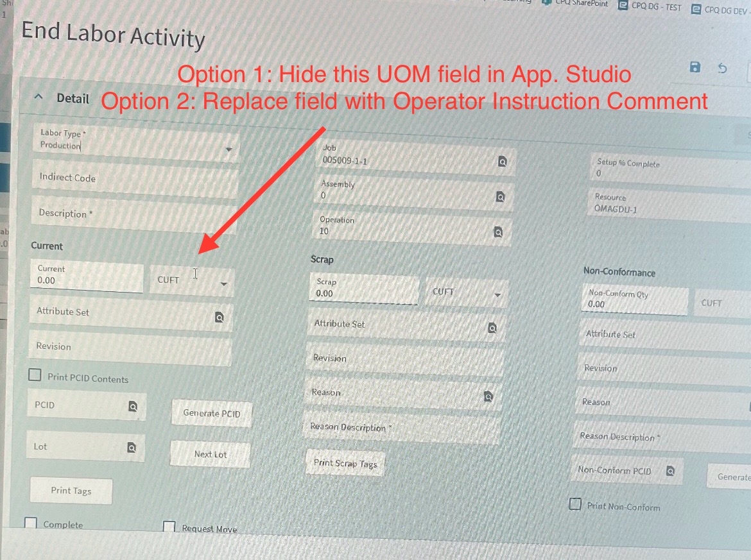Open Scrap quantity CUFT UOM dropdown
The image size is (751, 560).
(x=466, y=293)
